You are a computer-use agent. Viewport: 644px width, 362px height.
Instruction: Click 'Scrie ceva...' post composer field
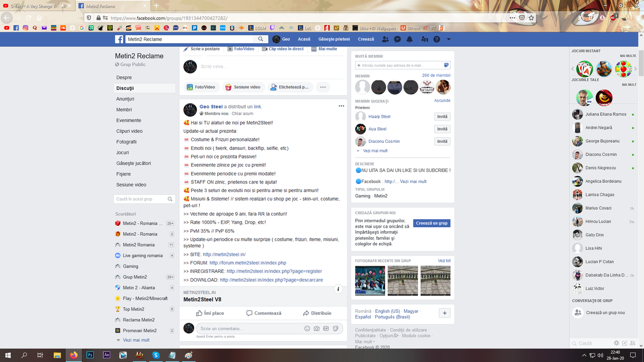point(214,66)
